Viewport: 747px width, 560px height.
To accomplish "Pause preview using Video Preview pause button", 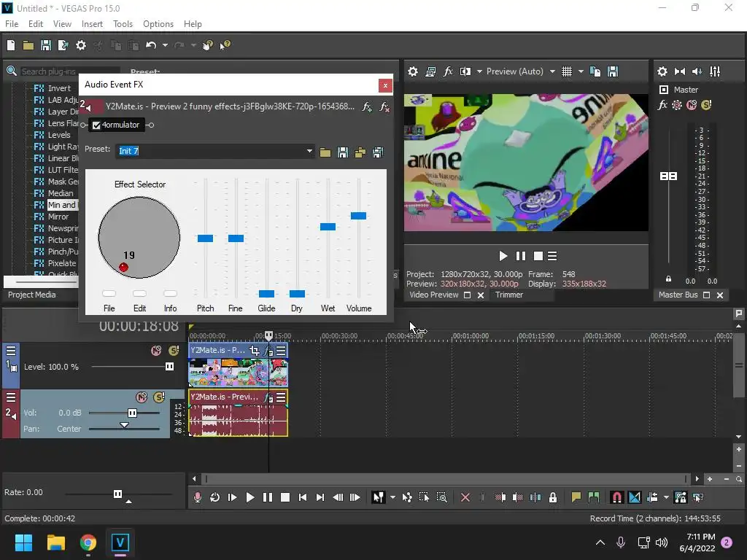I will (x=521, y=256).
